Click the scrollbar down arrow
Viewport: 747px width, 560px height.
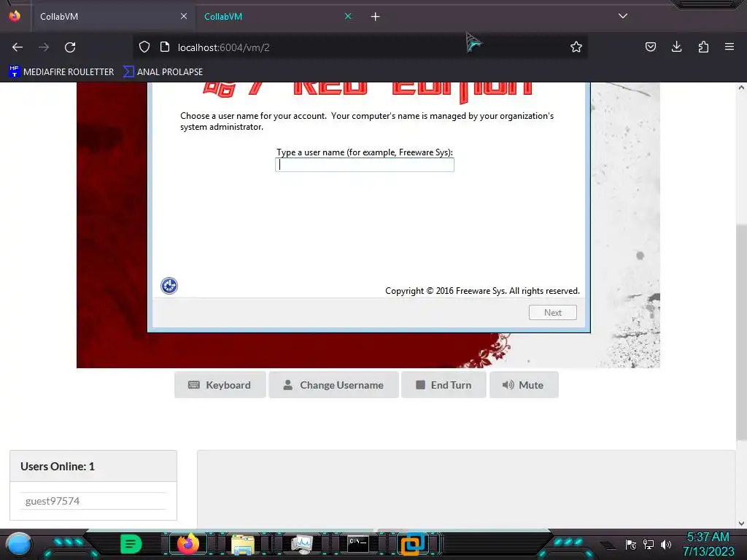(x=741, y=524)
